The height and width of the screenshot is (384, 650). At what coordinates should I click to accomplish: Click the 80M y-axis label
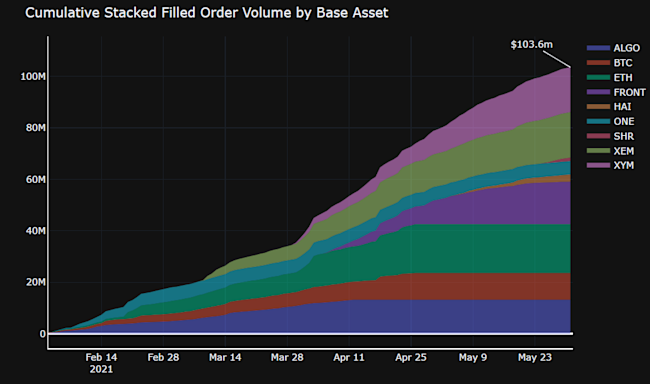(x=35, y=128)
